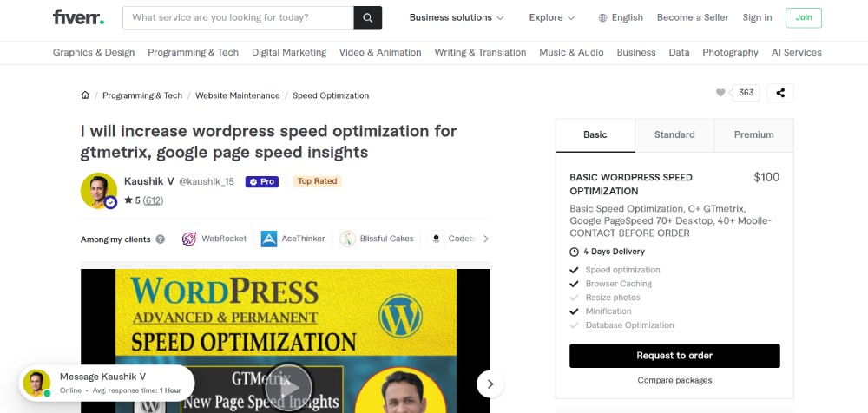
Task: Click Request to order button
Action: click(674, 356)
